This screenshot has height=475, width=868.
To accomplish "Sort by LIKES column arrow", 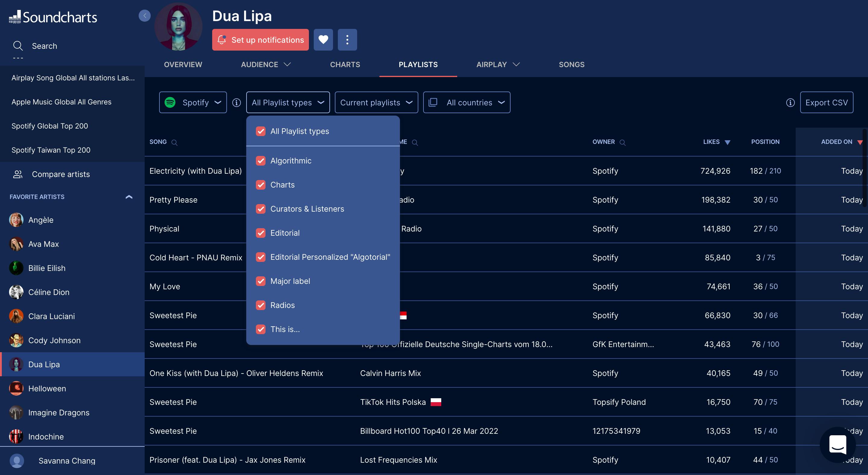I will click(727, 142).
